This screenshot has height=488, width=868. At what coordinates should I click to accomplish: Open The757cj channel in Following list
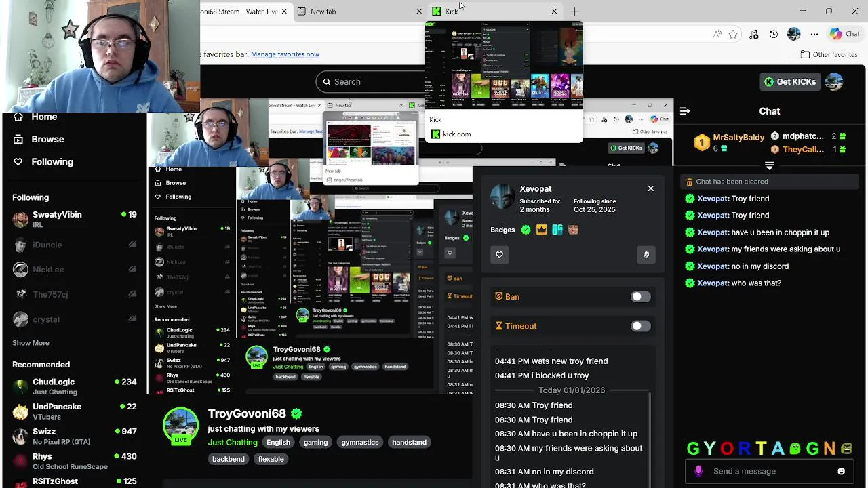click(75, 294)
